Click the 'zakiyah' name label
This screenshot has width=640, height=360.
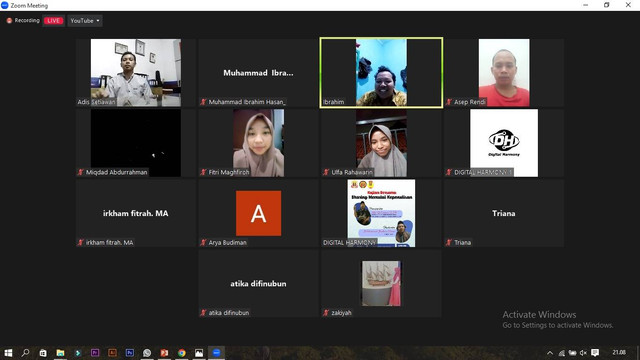(x=341, y=312)
